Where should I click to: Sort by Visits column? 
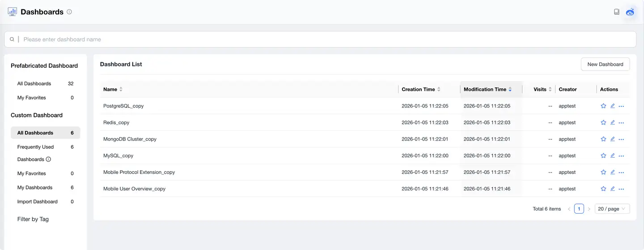(x=550, y=90)
